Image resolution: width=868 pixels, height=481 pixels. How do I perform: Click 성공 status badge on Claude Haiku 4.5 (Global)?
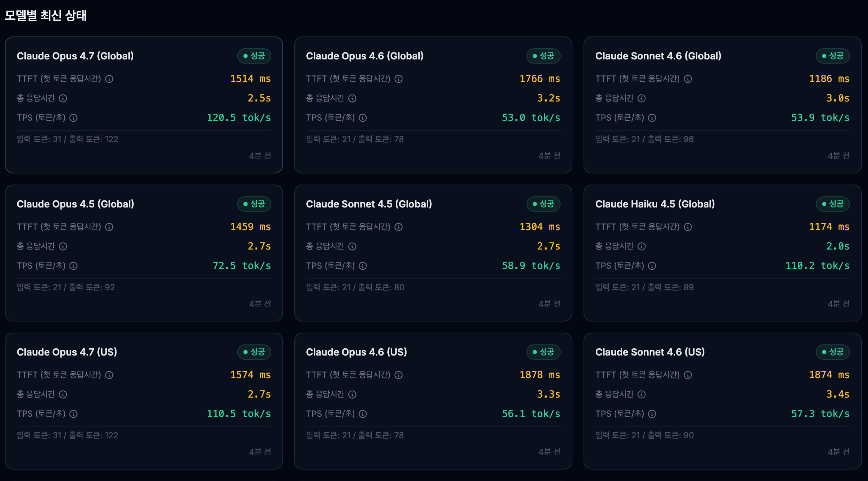833,204
